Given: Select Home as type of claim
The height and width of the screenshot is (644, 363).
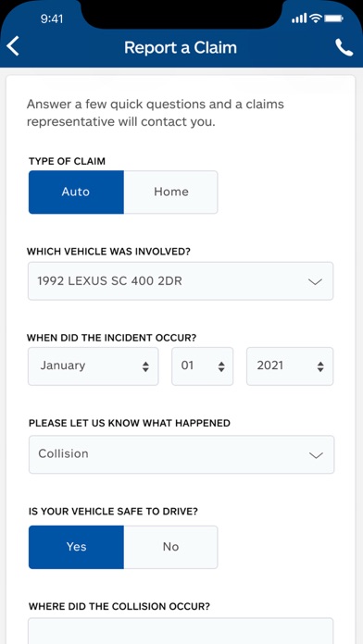Looking at the screenshot, I should click(x=171, y=192).
